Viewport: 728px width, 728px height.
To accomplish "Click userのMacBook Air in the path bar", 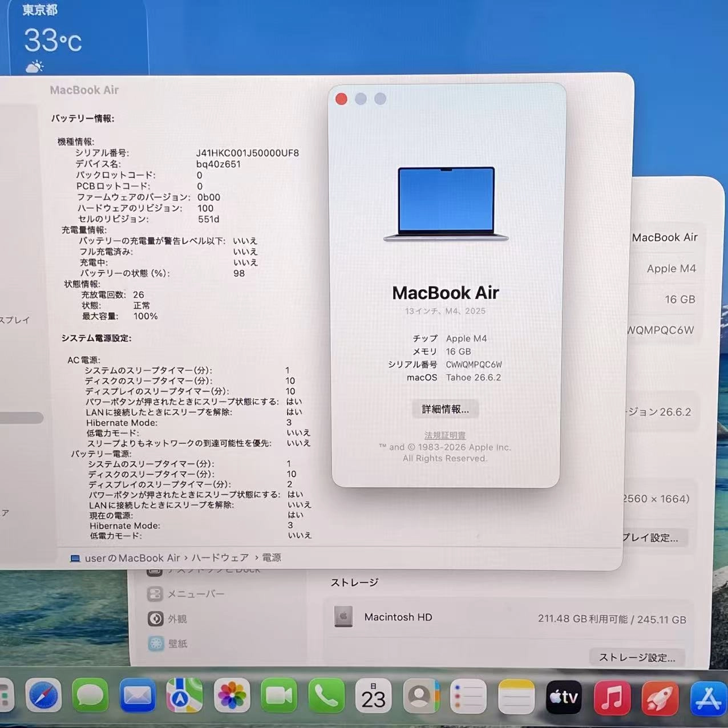I will tap(132, 558).
